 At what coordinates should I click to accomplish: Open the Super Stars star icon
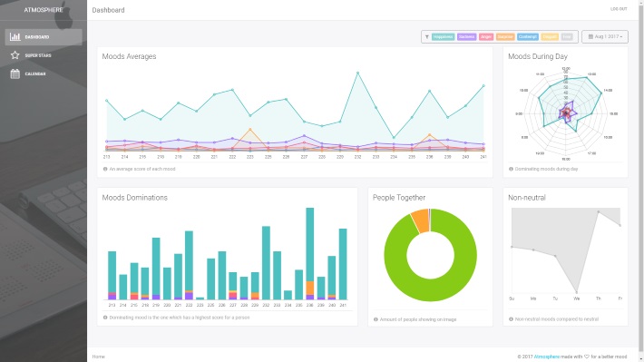[x=15, y=55]
